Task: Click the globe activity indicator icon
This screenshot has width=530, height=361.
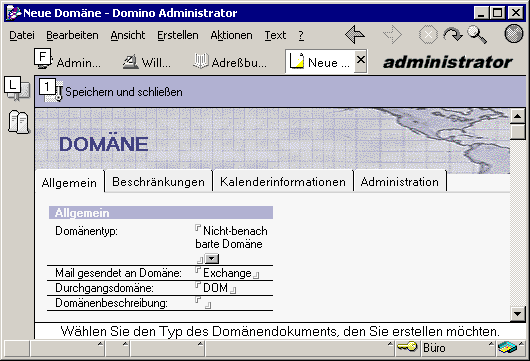Action: [x=513, y=34]
